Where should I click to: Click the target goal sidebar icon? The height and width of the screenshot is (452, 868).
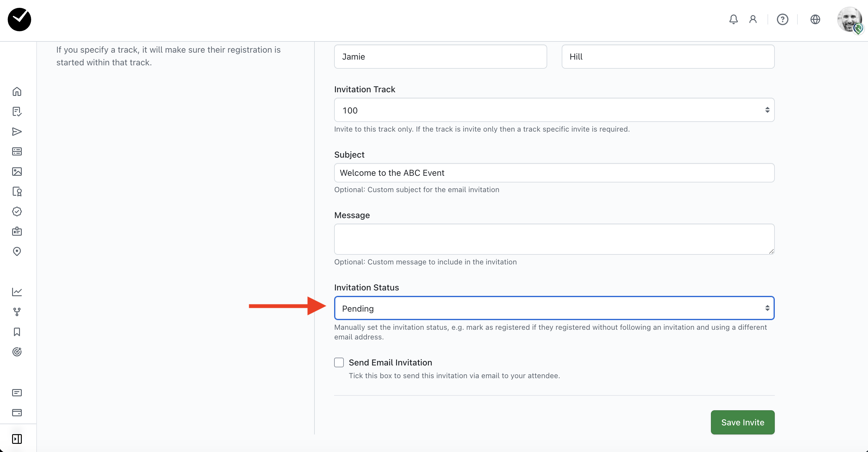click(17, 352)
